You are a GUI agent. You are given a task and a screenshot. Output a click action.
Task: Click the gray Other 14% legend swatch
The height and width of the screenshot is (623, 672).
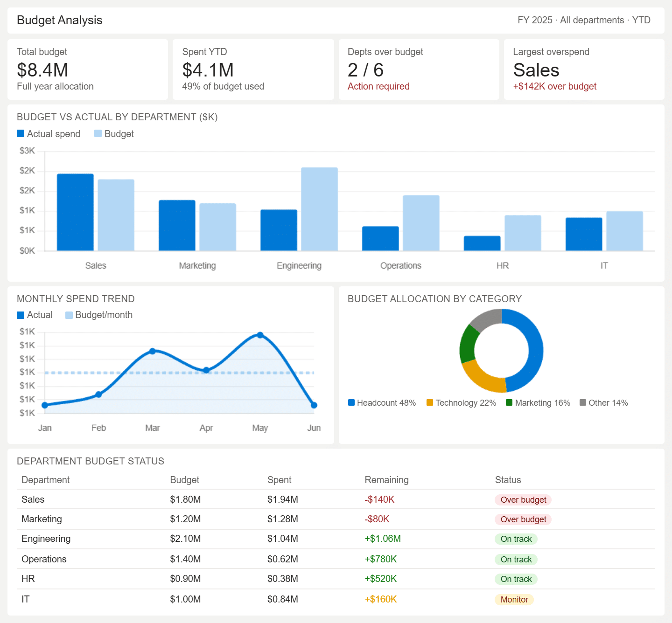pos(583,402)
